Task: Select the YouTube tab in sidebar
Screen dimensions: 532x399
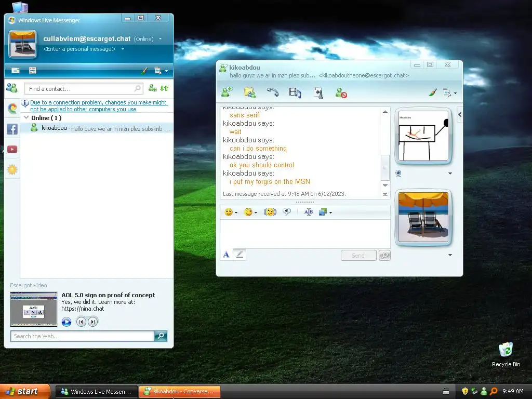Action: [12, 149]
